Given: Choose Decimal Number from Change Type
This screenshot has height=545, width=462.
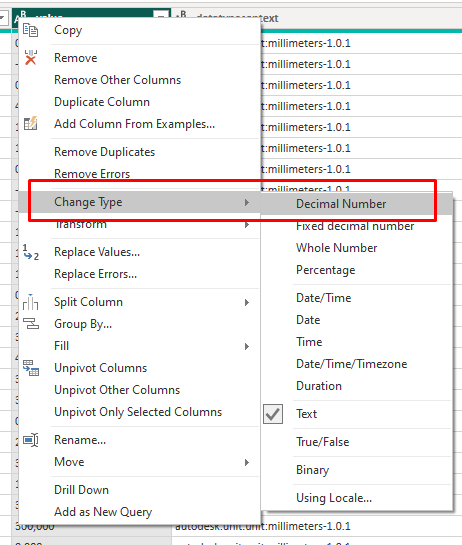Looking at the screenshot, I should [x=341, y=204].
